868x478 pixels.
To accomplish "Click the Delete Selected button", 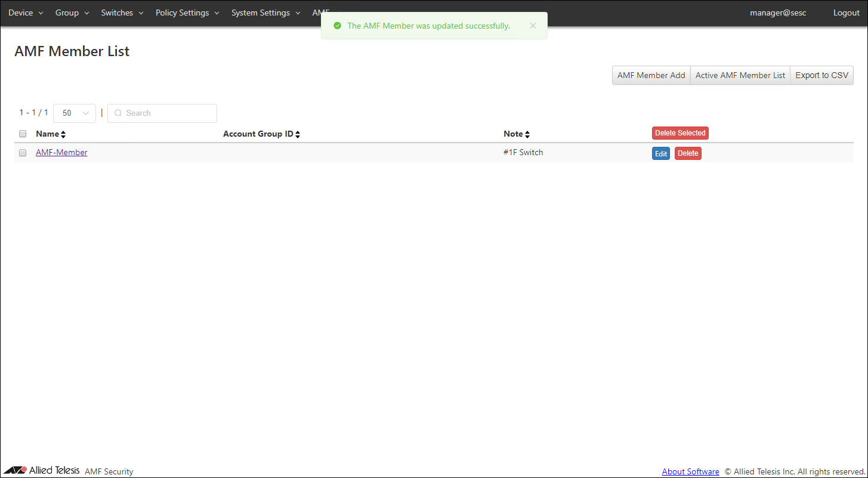I will point(680,133).
